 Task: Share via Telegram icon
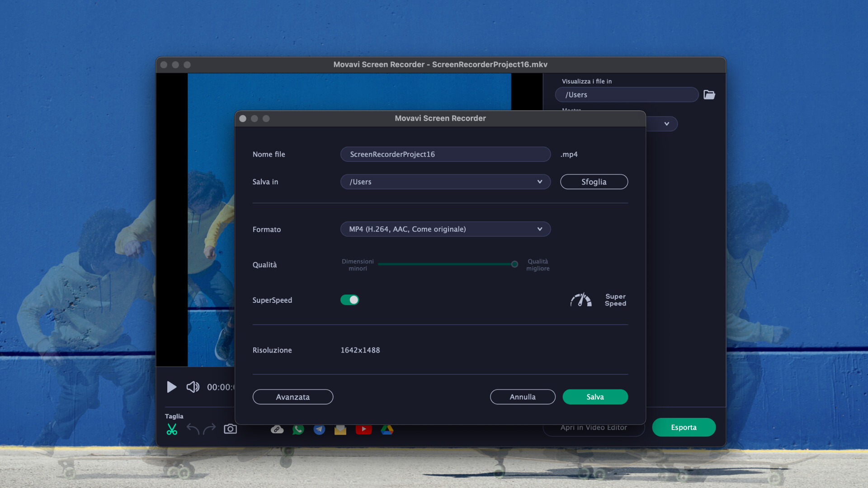pos(319,429)
